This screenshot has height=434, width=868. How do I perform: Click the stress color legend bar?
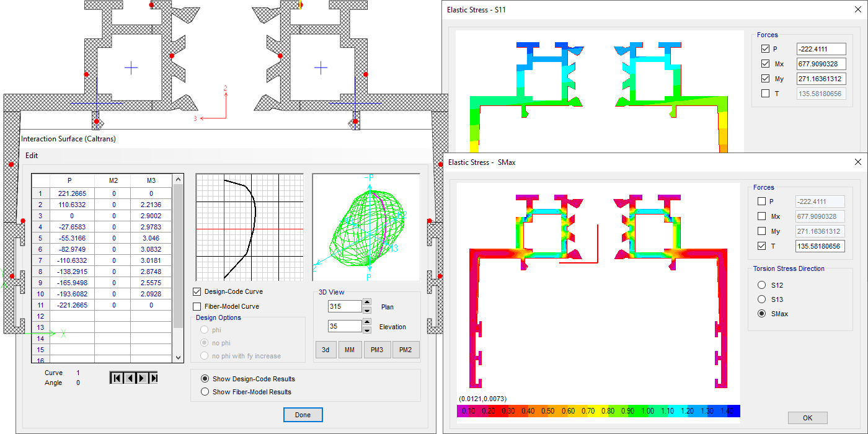598,411
